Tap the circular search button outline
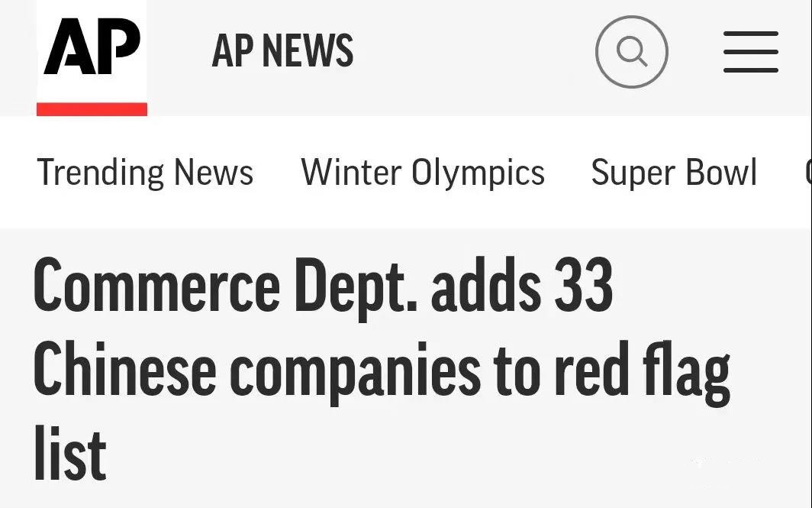This screenshot has height=508, width=812. (632, 52)
